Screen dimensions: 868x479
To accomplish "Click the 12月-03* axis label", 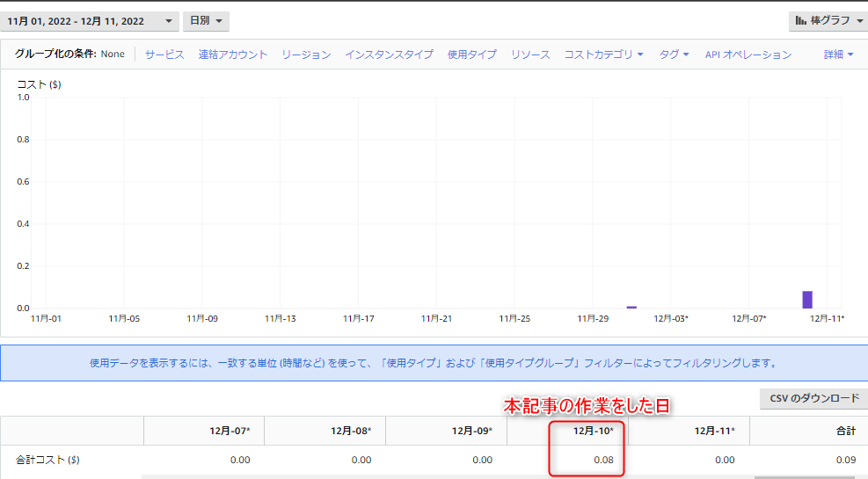I will [x=671, y=318].
